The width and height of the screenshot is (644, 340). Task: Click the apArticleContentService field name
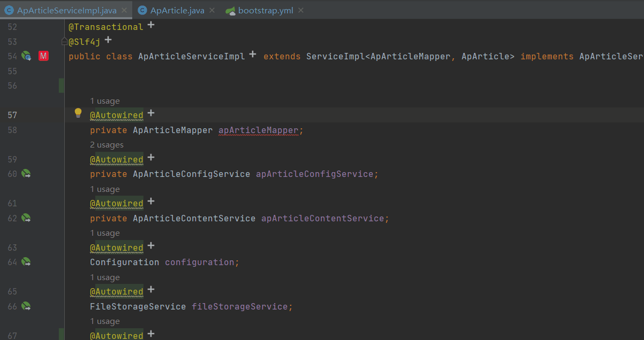point(323,218)
